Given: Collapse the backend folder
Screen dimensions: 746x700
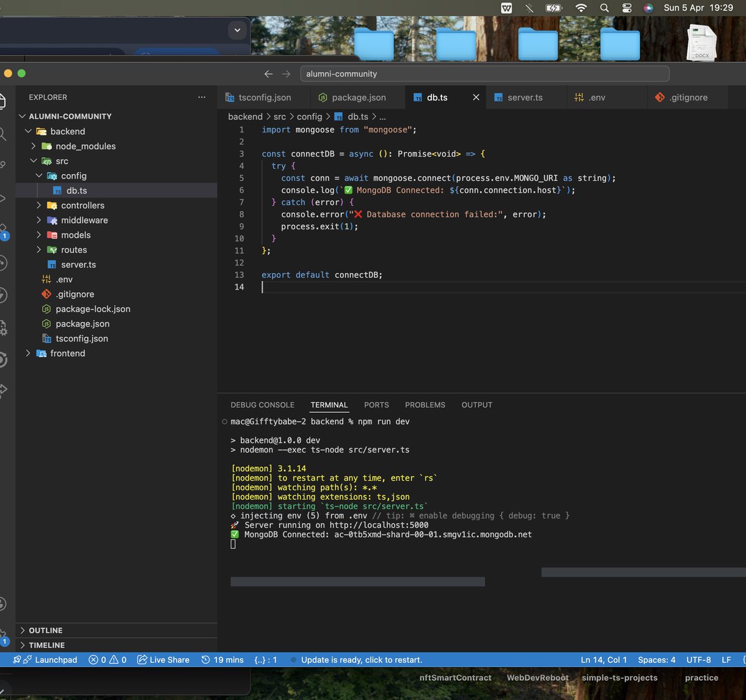Looking at the screenshot, I should point(116,131).
